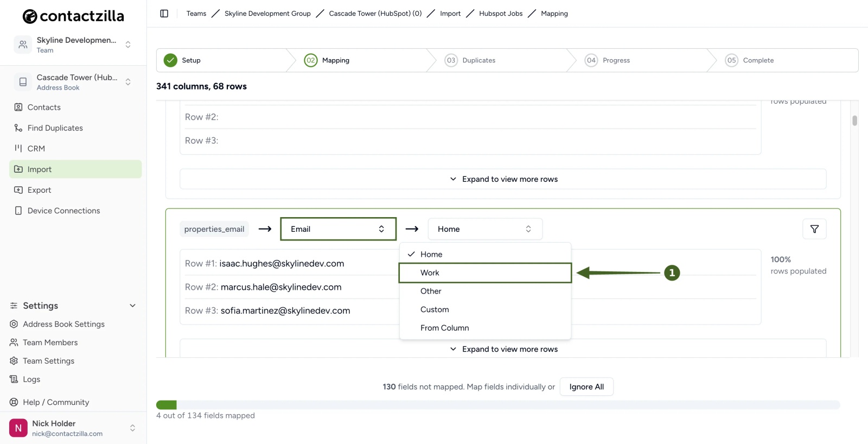Open Skyline Development Group breadcrumb

click(x=267, y=14)
